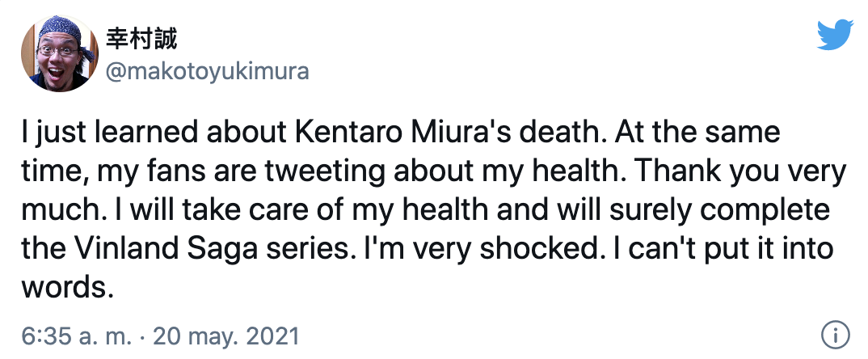Open the @makotoyukimura handle link
The height and width of the screenshot is (359, 868).
click(x=208, y=71)
